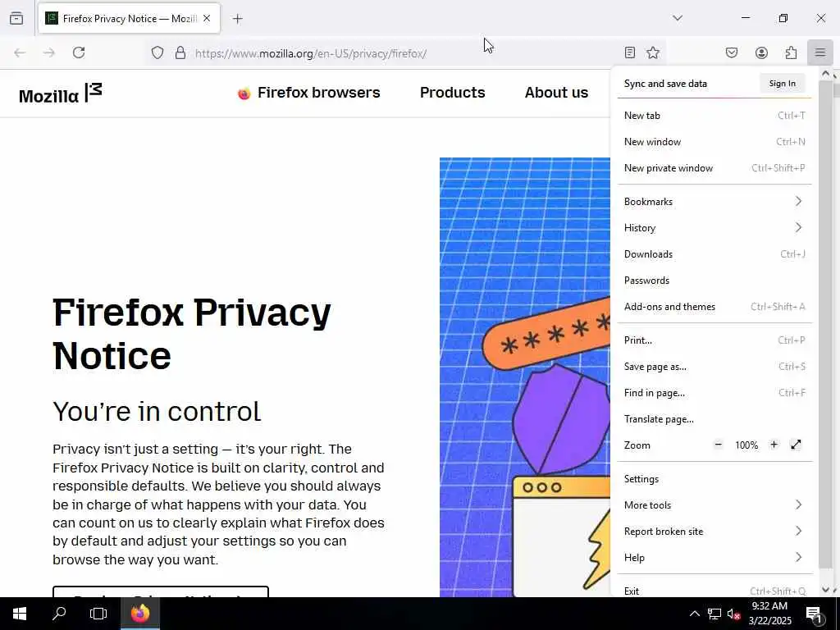Open extensions puzzle icon
The width and height of the screenshot is (840, 630).
[x=791, y=52]
